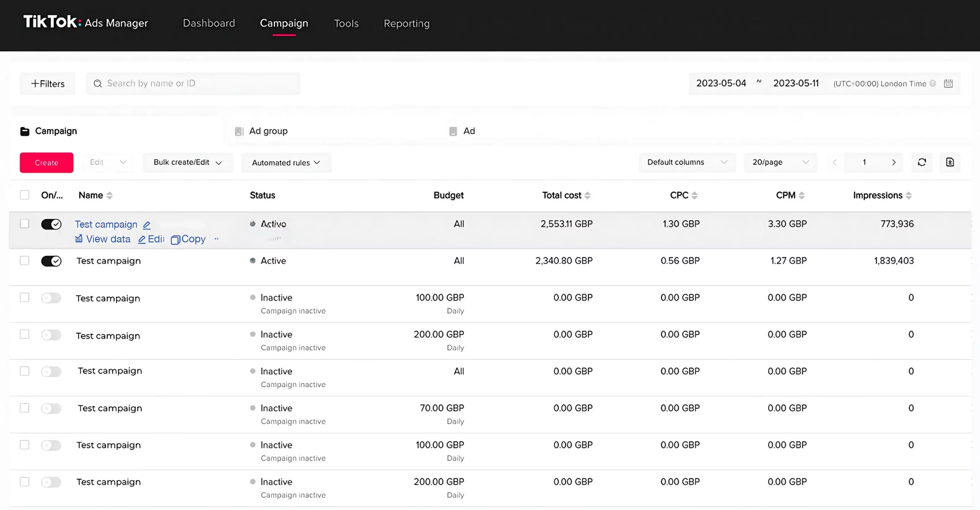Click the Copy campaign icon

[x=175, y=239]
